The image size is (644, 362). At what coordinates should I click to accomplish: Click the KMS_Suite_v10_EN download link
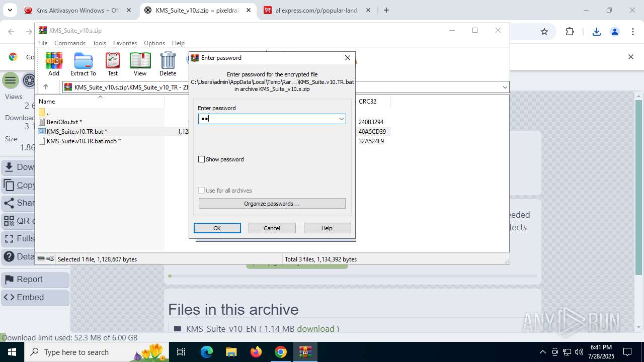click(315, 329)
